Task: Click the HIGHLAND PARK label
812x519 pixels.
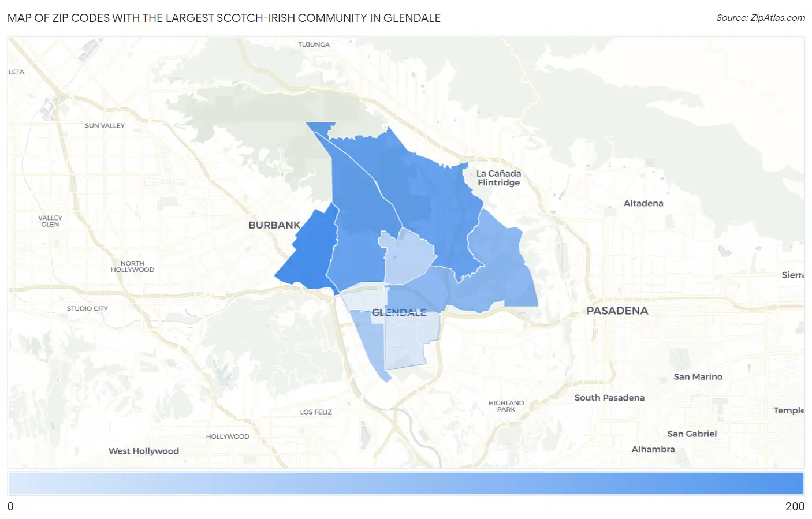Action: (506, 406)
